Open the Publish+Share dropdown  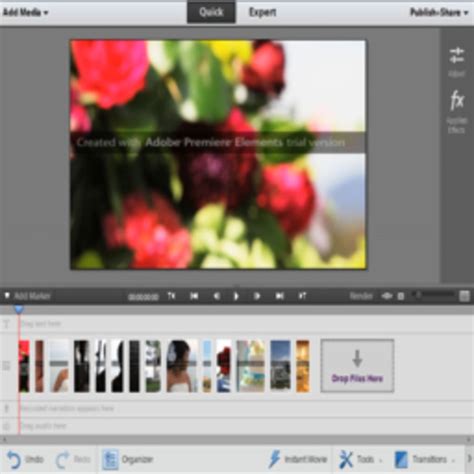coord(439,13)
